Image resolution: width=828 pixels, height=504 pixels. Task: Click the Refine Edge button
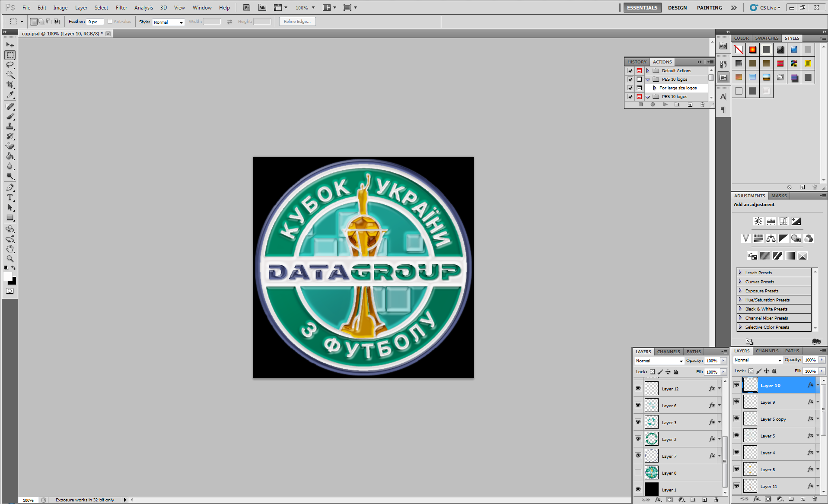[297, 22]
